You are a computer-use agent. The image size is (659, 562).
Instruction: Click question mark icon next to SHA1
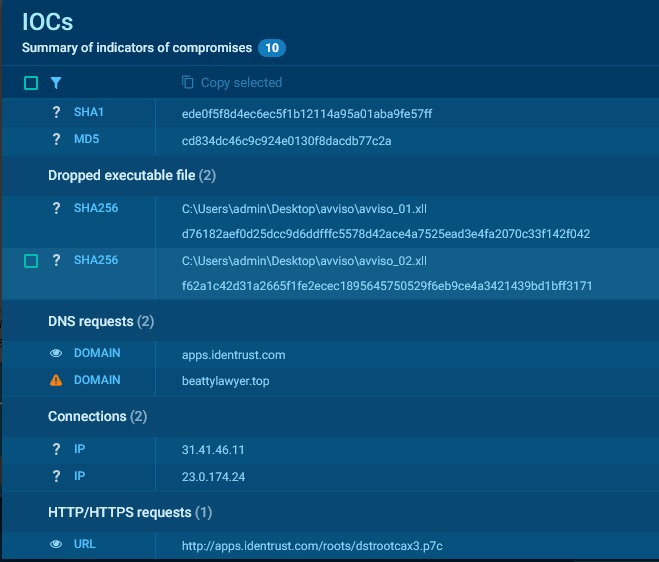click(56, 112)
